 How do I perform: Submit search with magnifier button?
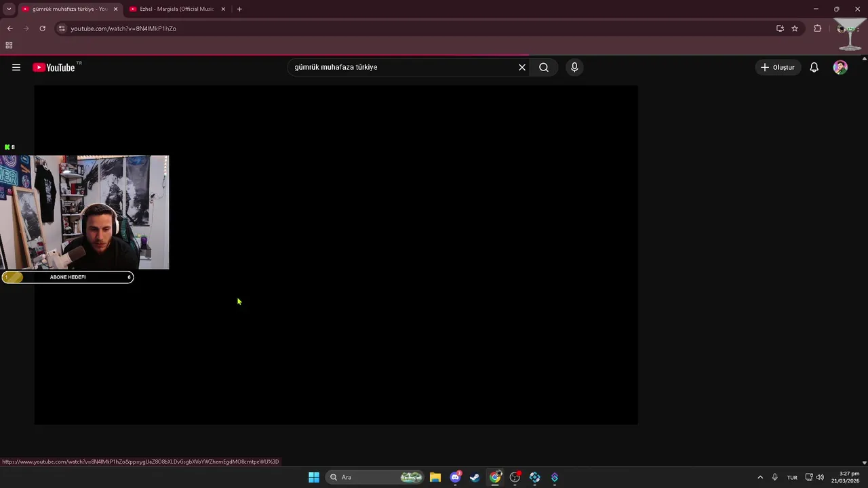point(544,67)
